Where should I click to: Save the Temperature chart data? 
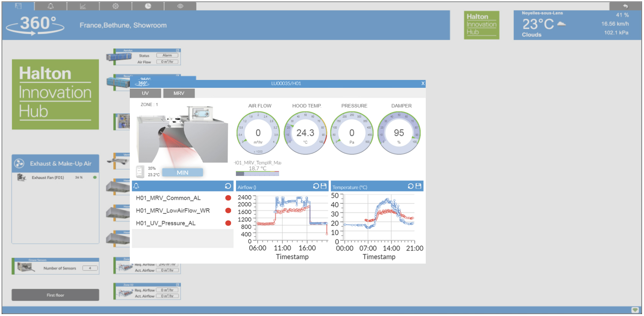418,186
